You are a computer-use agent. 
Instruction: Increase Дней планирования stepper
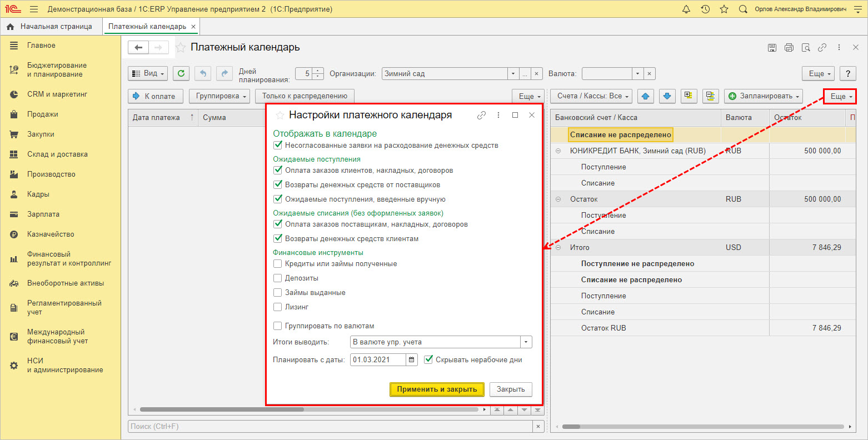click(318, 71)
